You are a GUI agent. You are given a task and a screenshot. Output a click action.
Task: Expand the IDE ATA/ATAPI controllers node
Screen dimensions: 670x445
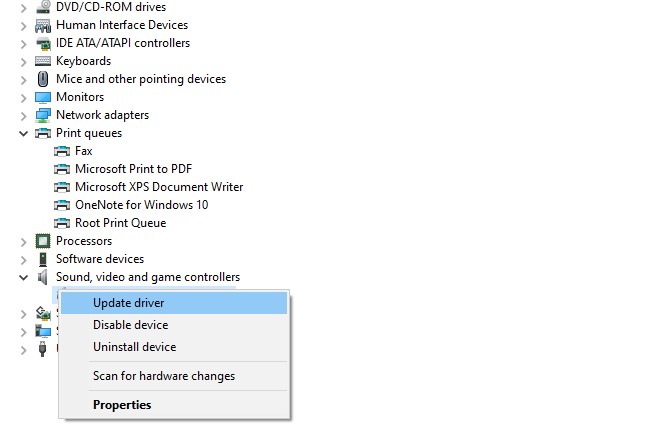click(23, 43)
